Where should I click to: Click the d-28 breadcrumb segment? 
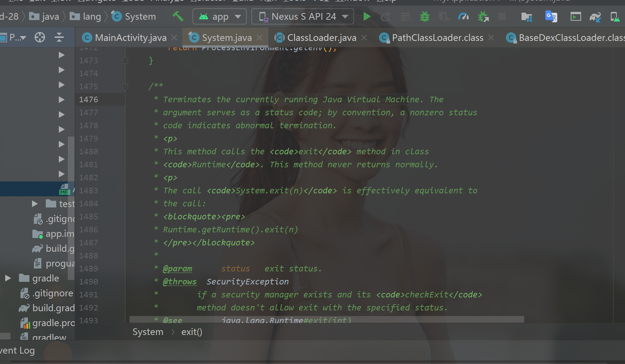[x=9, y=16]
